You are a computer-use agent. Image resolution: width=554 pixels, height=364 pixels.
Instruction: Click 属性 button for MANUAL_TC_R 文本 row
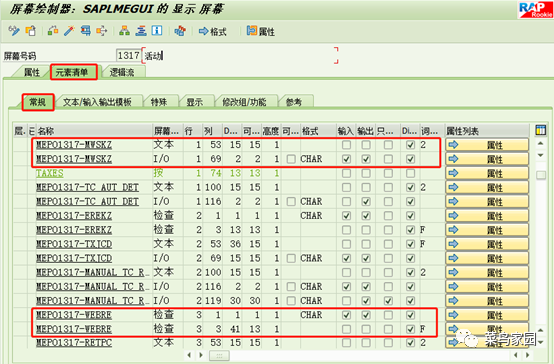point(487,272)
